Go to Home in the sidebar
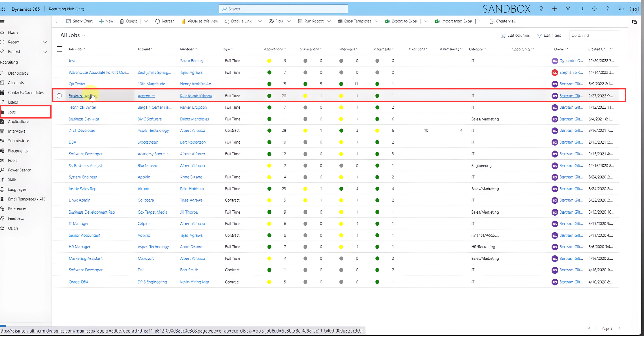Screen dimensions: 644x362 click(x=13, y=33)
